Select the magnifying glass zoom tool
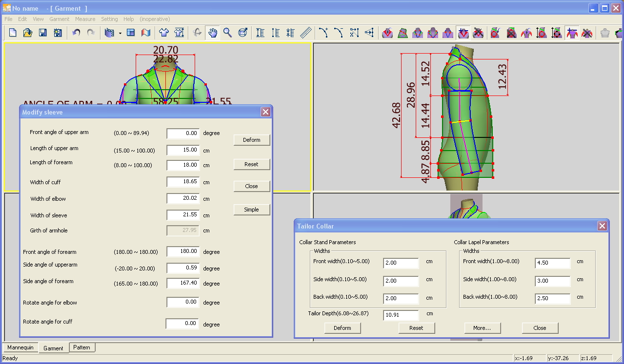This screenshot has width=624, height=364. coord(227,33)
